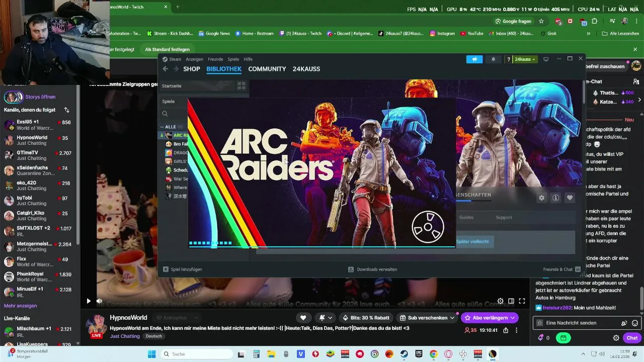Sort followed channels with sort icon

(x=66, y=110)
